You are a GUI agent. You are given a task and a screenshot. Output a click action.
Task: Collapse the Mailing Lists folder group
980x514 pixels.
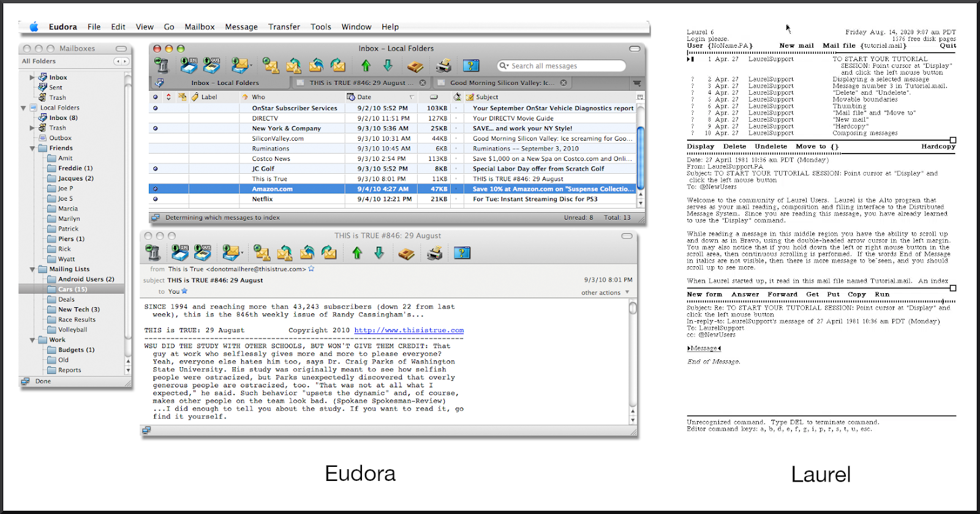coord(32,269)
